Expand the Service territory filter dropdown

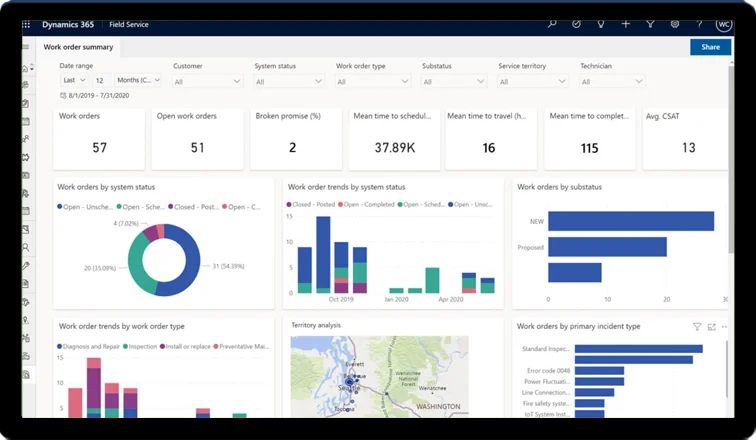532,81
